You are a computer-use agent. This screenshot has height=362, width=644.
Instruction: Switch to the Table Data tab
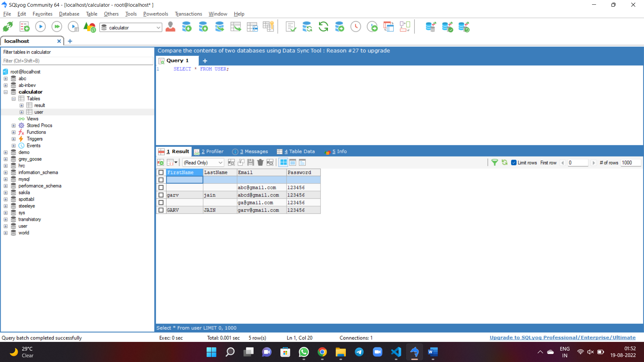[296, 152]
